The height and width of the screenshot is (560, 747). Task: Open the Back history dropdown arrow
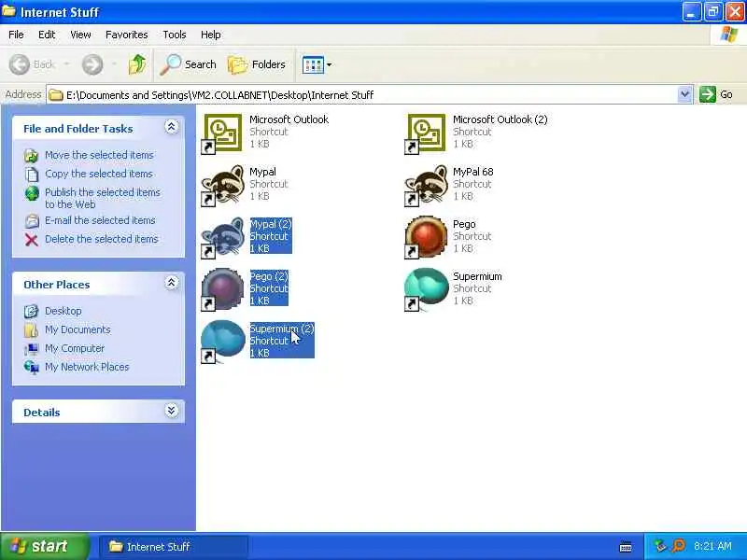point(66,64)
